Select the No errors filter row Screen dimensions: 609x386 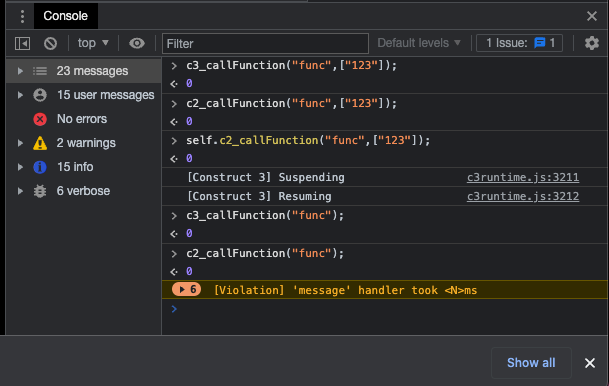tap(84, 119)
